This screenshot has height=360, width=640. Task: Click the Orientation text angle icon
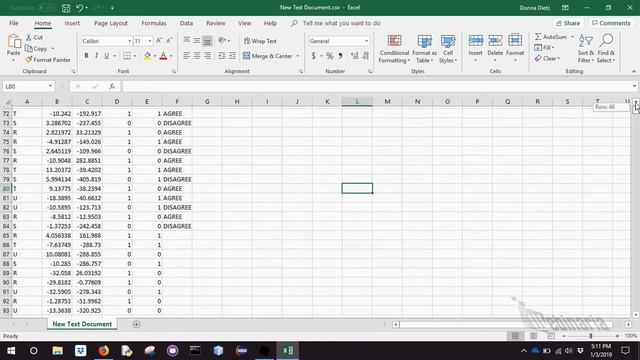[x=222, y=40]
